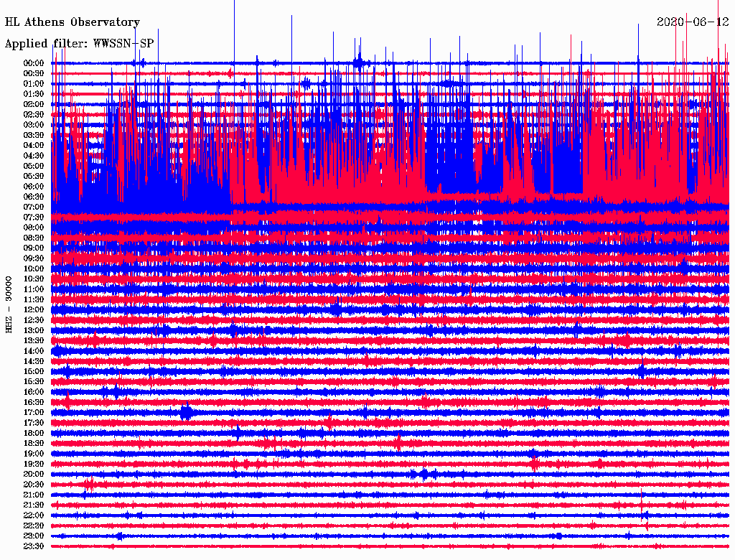Select the 06:00 time label
The image size is (735, 560).
coord(34,186)
